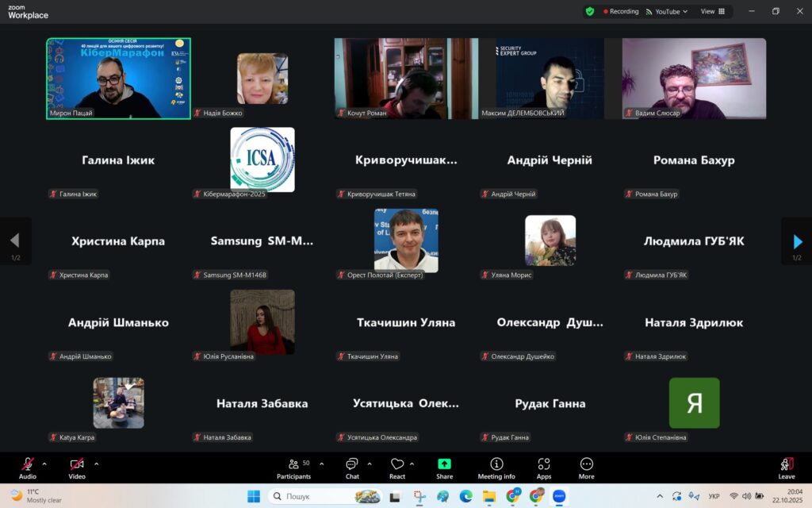This screenshot has width=812, height=508.
Task: Open the React emoji menu
Action: coord(397,468)
